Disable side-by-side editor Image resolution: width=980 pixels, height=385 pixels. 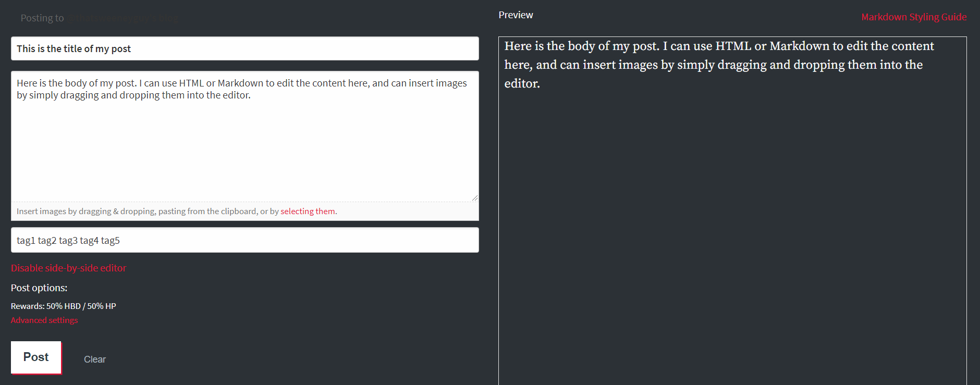[68, 268]
